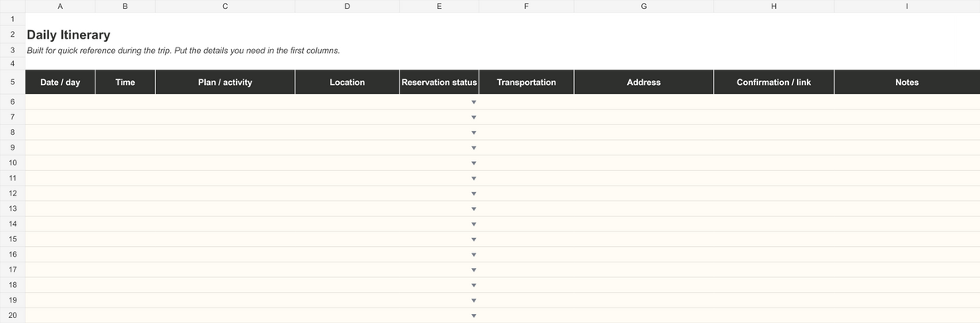Open Reservation status dropdown in row 13
Viewport: 980px width, 323px height.
(x=473, y=209)
